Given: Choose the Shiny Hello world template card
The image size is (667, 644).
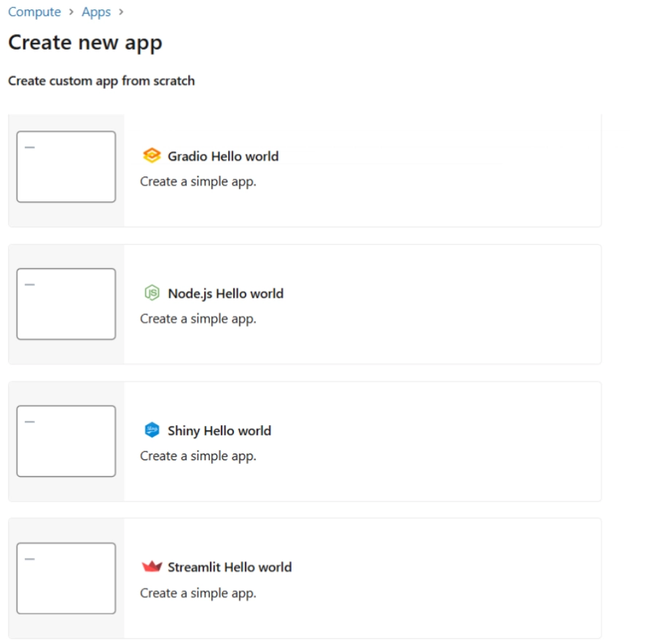Looking at the screenshot, I should click(x=304, y=441).
